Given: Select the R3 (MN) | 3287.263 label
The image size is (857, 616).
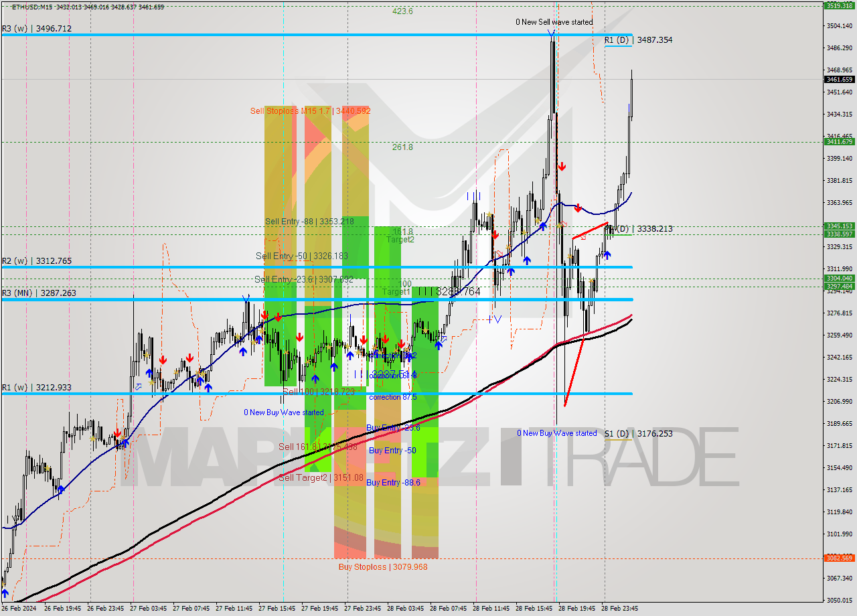Looking at the screenshot, I should [x=40, y=293].
